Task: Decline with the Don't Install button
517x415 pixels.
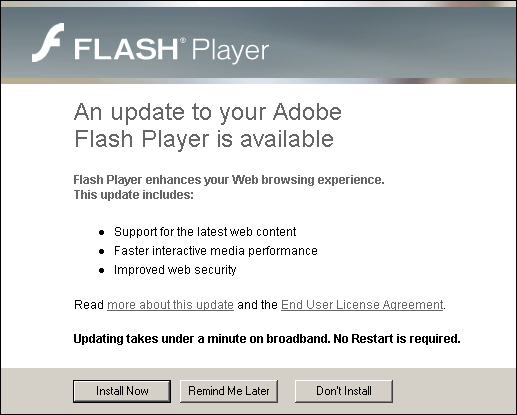Action: pos(344,391)
